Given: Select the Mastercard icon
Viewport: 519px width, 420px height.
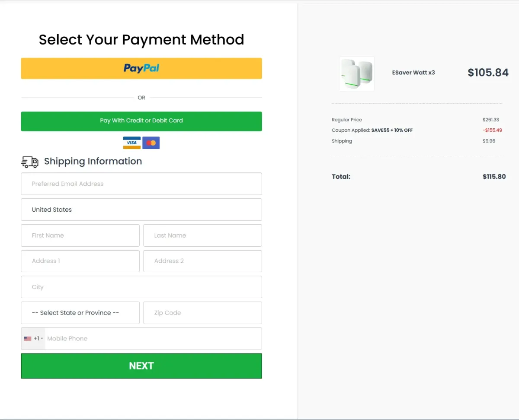Looking at the screenshot, I should coord(151,143).
